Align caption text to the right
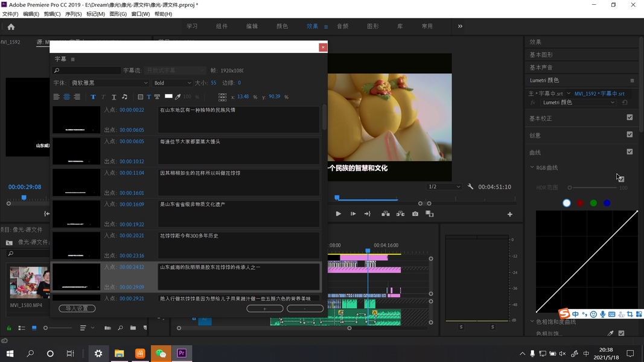The width and height of the screenshot is (644, 362). [77, 97]
